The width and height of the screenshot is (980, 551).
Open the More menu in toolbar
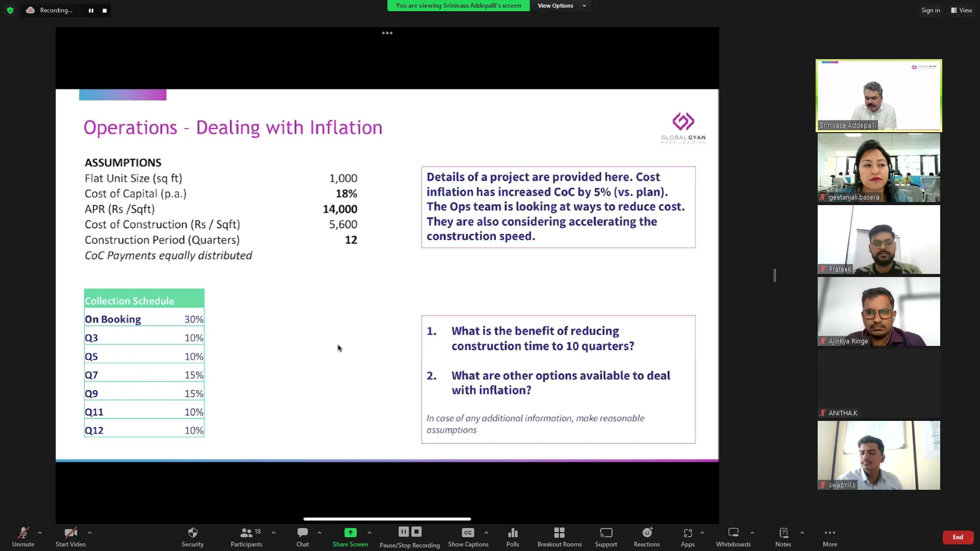point(829,533)
